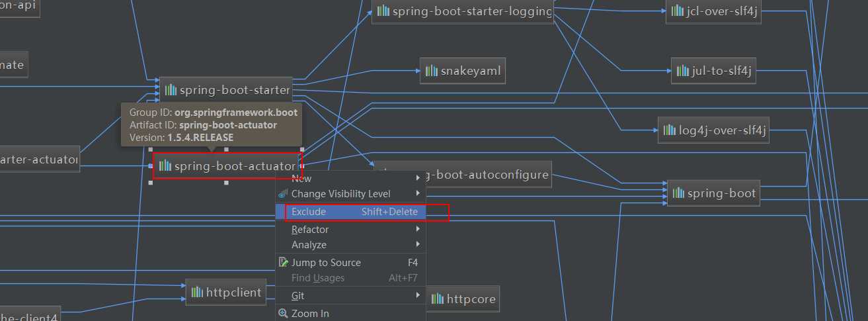The width and height of the screenshot is (868, 321).
Task: Expand arrow next to Analyze
Action: (x=418, y=245)
